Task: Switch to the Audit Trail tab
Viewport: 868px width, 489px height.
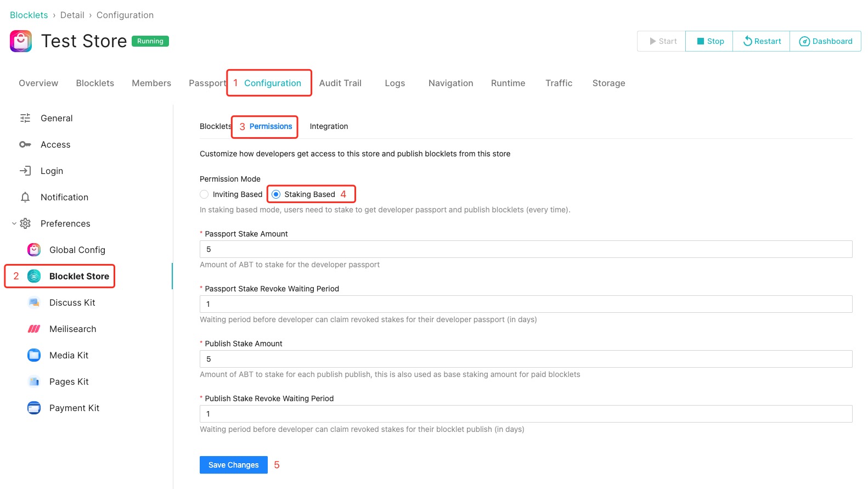Action: tap(340, 83)
